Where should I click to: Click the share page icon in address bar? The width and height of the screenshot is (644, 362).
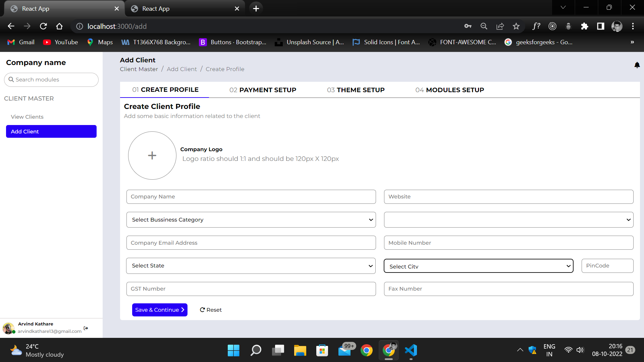500,26
